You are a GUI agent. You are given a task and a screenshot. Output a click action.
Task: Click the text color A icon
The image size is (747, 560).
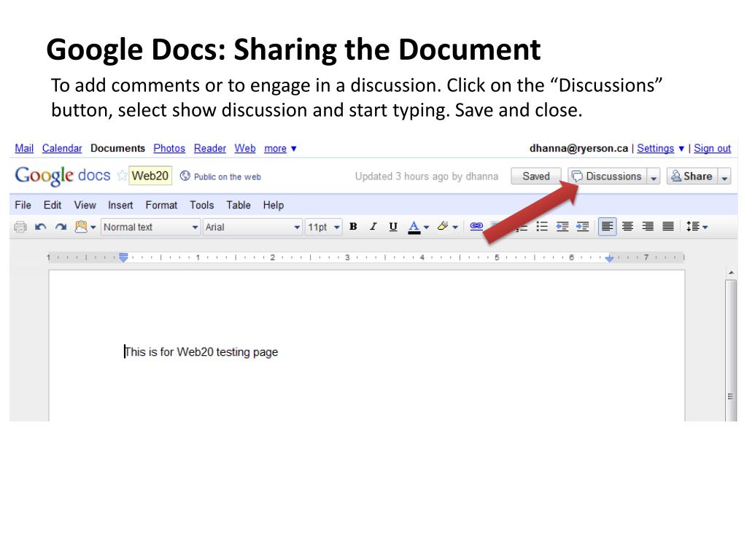414,227
